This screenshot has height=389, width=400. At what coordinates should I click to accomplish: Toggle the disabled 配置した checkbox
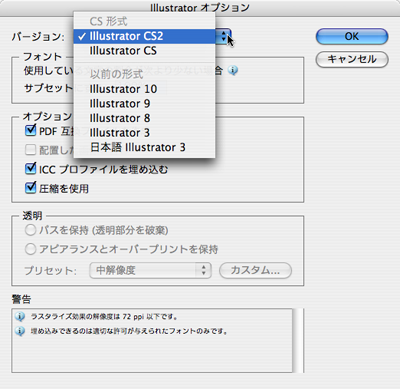pos(30,150)
